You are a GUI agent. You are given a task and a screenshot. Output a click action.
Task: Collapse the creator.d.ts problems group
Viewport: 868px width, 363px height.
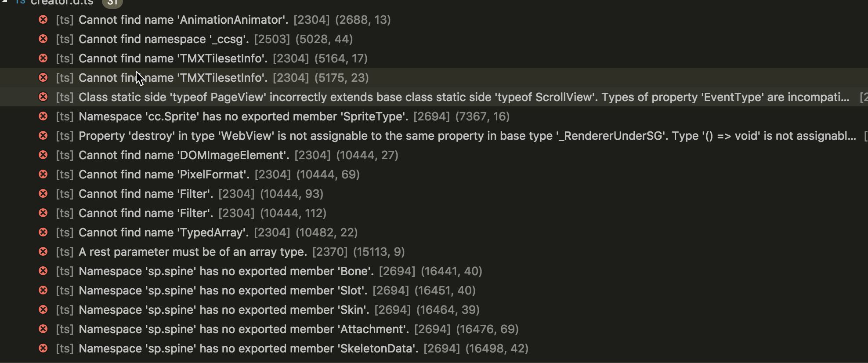(x=5, y=1)
